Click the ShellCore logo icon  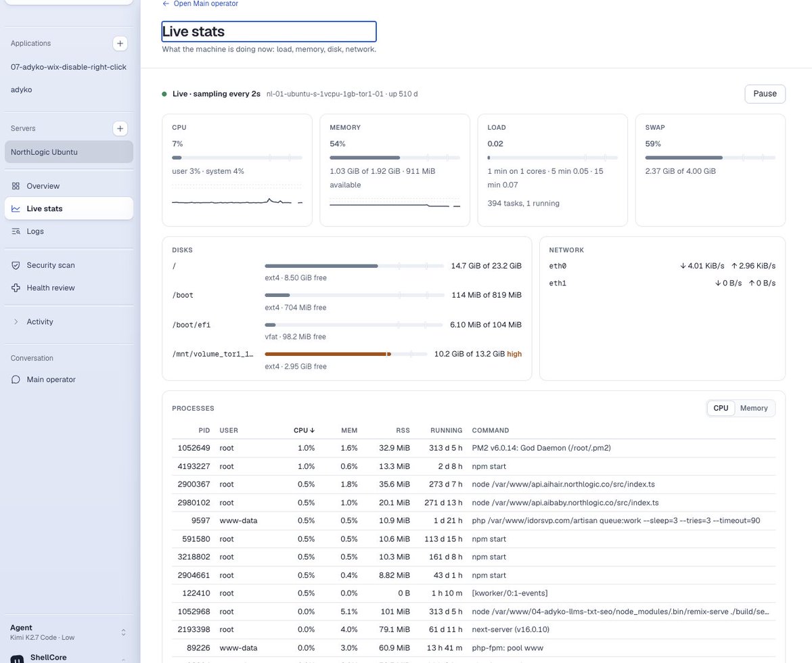pos(17,658)
